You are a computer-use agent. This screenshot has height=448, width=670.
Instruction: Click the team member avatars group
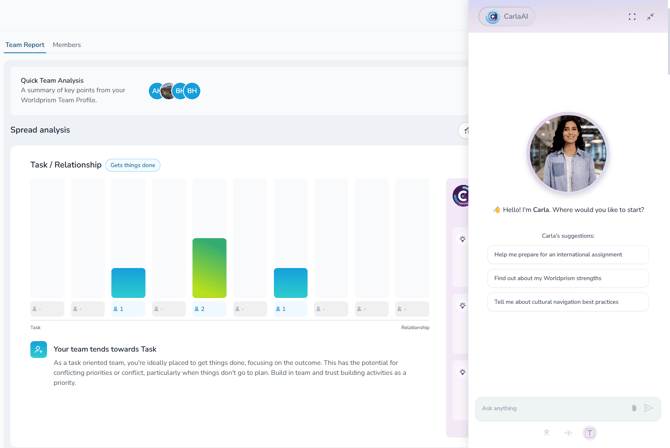175,91
